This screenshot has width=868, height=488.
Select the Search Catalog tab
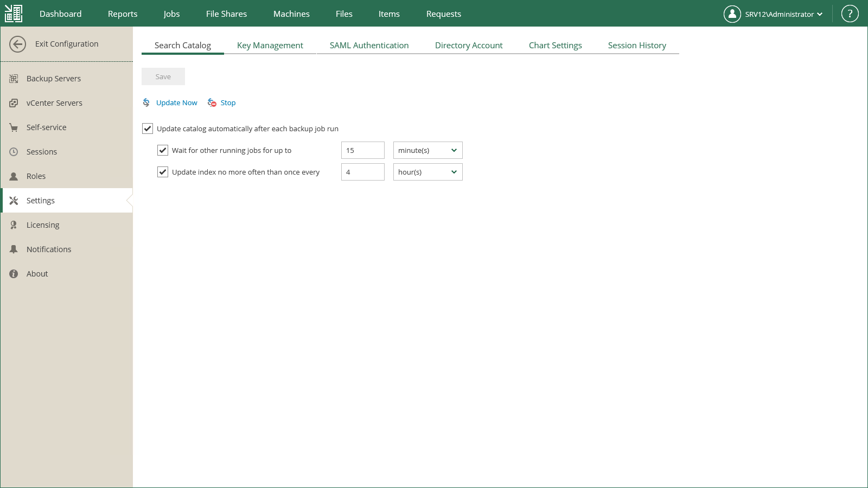(183, 46)
